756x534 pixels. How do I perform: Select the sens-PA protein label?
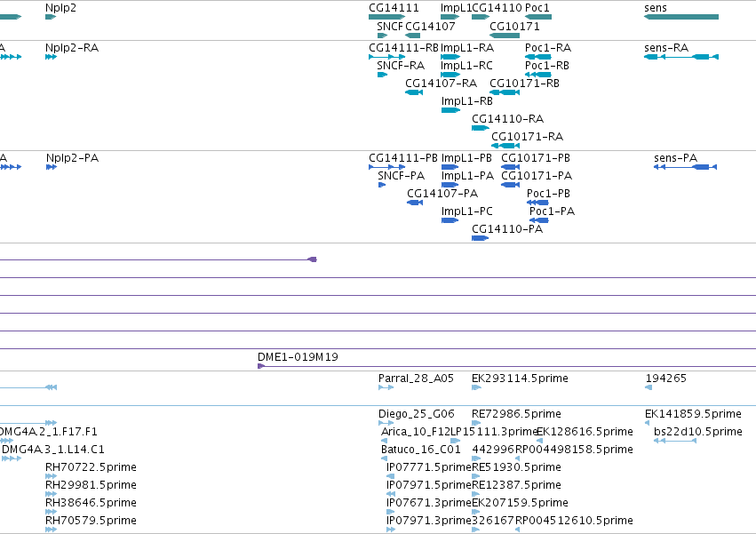coord(675,158)
